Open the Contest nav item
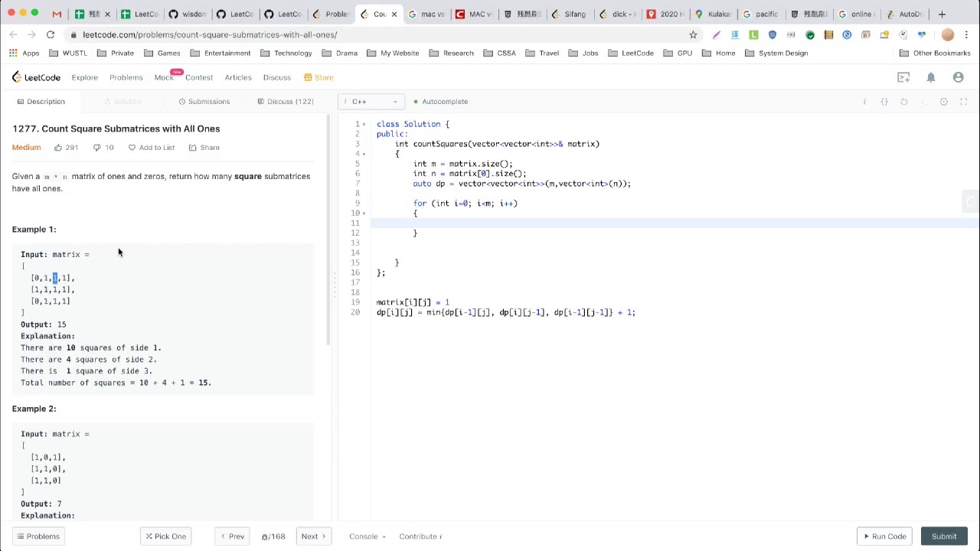Viewport: 980px width, 551px height. pyautogui.click(x=199, y=77)
